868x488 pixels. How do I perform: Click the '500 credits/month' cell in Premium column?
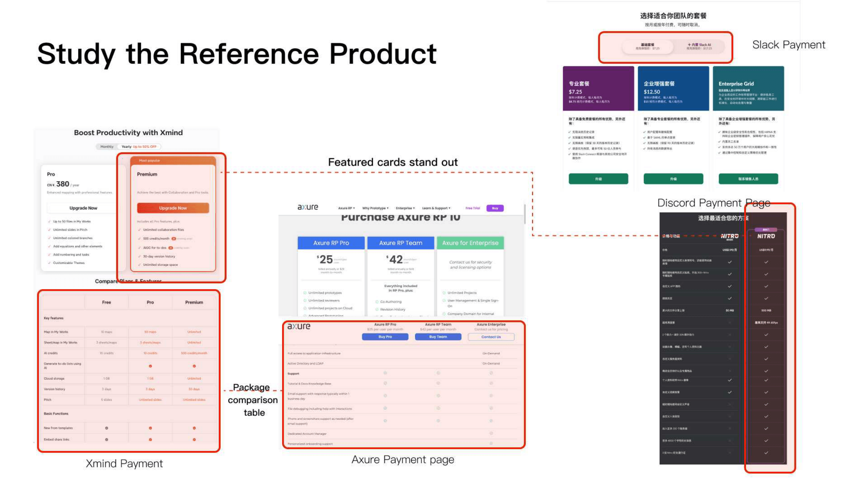[194, 353]
